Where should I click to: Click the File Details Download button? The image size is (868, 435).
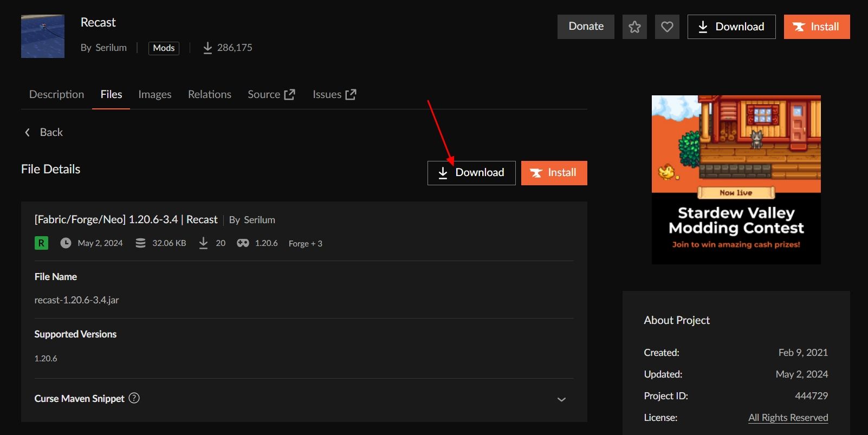coord(471,173)
